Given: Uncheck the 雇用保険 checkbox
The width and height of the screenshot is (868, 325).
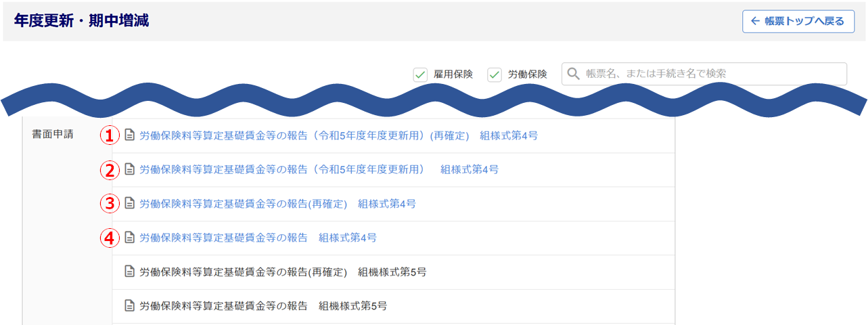Looking at the screenshot, I should [420, 74].
